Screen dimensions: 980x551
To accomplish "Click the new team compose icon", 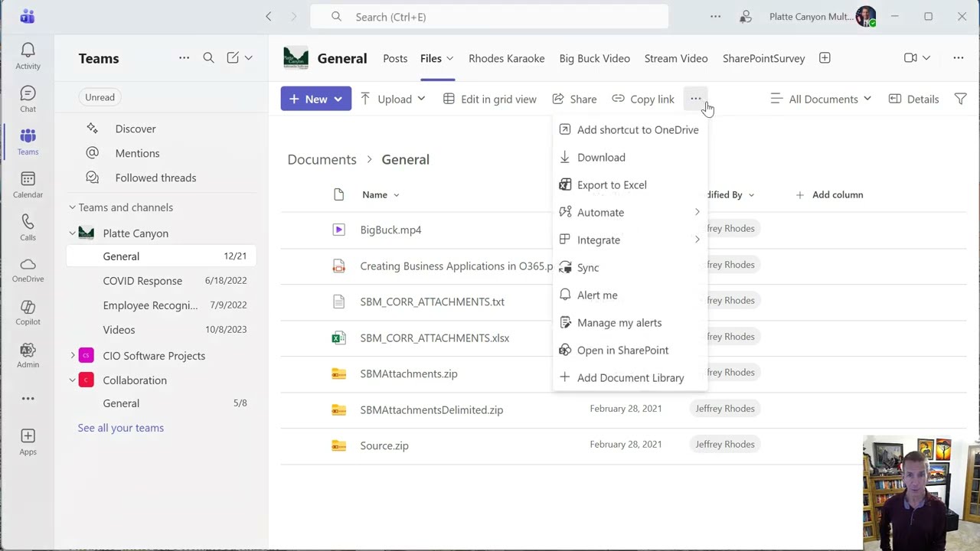I will 233,57.
